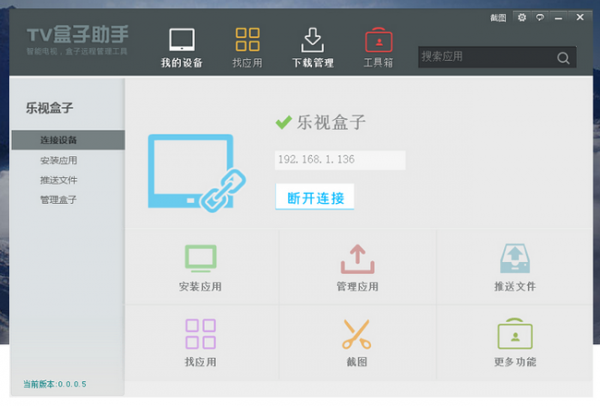
Task: Click the feedback speech bubble icon
Action: pos(540,18)
